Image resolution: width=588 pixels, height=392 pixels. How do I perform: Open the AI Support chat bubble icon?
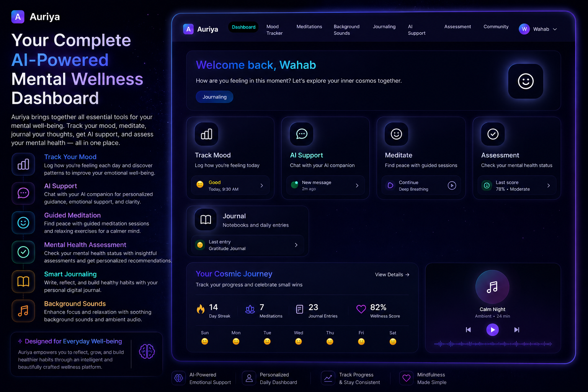pyautogui.click(x=302, y=134)
